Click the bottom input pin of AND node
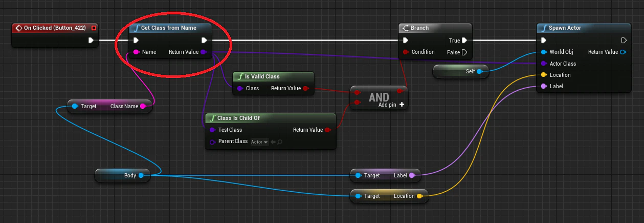The width and height of the screenshot is (644, 223). pos(357,103)
